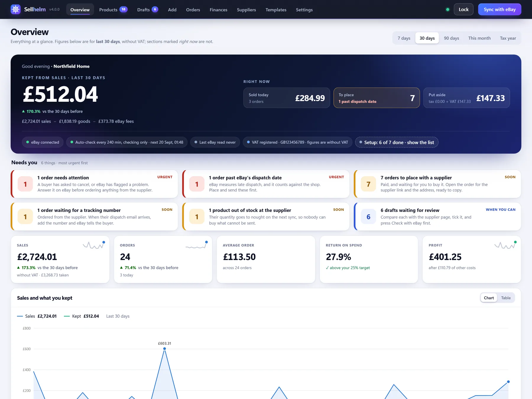The height and width of the screenshot is (399, 532).
Task: Go to Templates
Action: (x=276, y=9)
